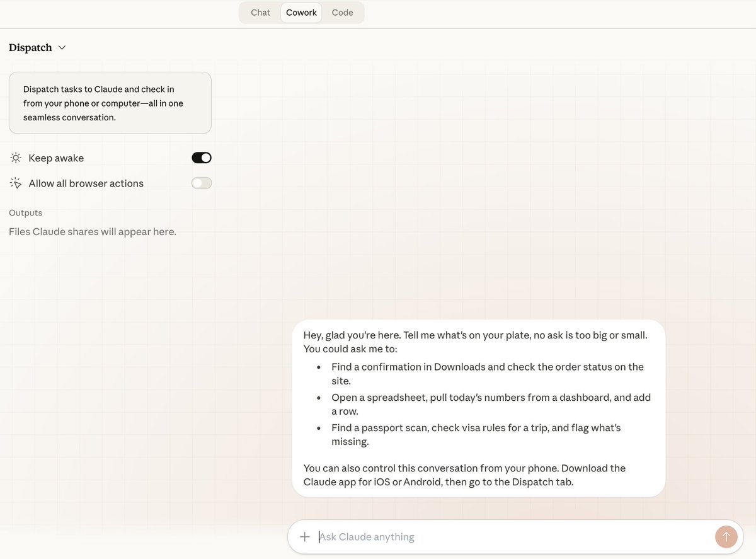Viewport: 756px width, 559px height.
Task: Click the 'Keep awake' label text
Action: tap(56, 158)
